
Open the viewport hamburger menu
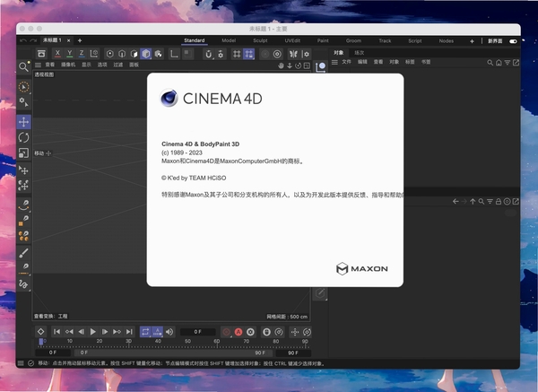[x=38, y=65]
